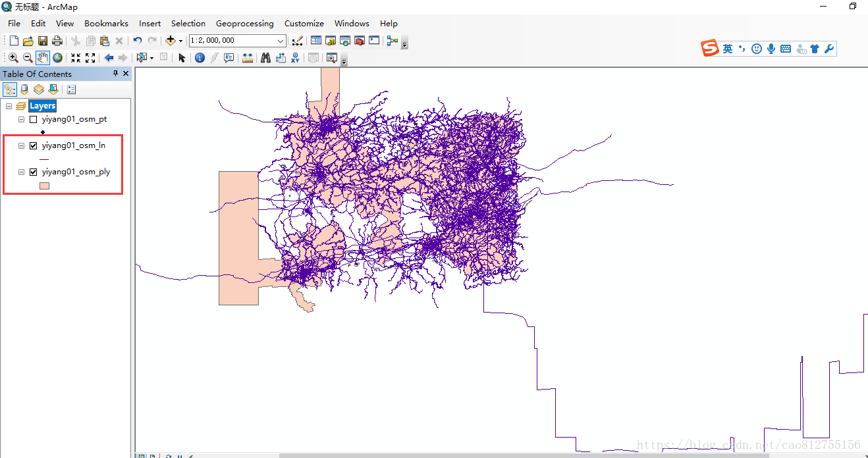
Task: Create a new map document
Action: click(14, 41)
